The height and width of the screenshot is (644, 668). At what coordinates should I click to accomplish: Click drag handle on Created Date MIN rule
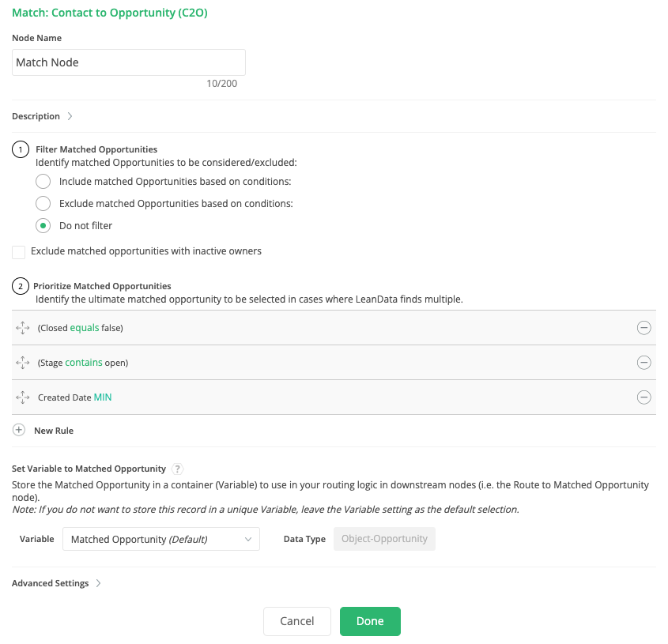click(22, 397)
